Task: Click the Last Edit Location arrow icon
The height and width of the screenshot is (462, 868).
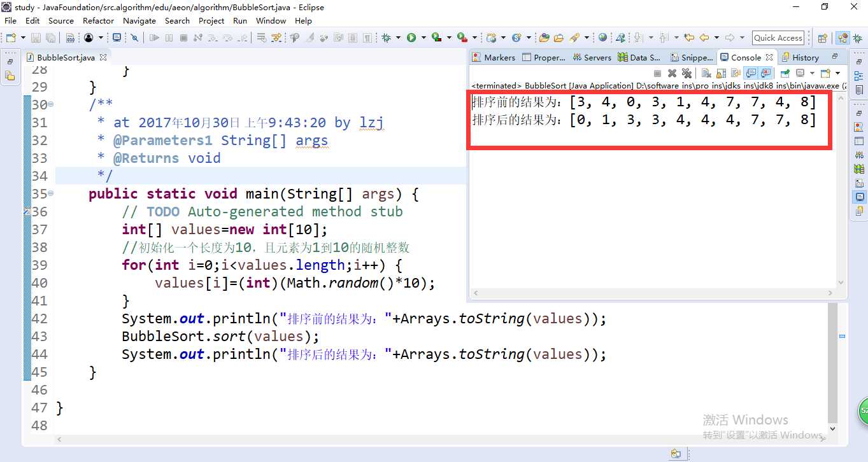Action: tap(689, 38)
